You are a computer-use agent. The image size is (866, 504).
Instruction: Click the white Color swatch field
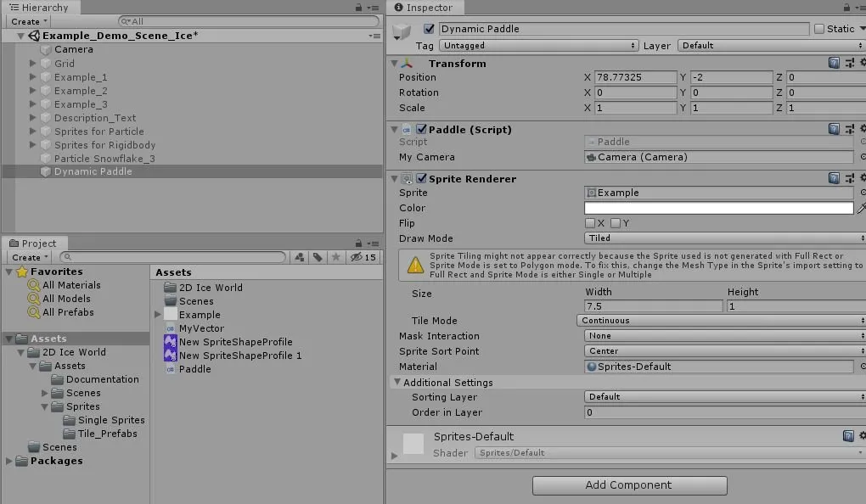click(718, 208)
